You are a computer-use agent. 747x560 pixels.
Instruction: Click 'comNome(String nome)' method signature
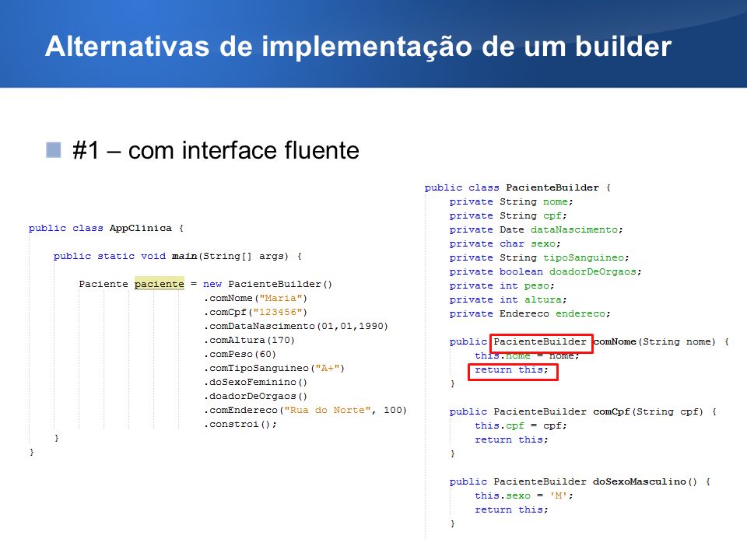(x=654, y=342)
